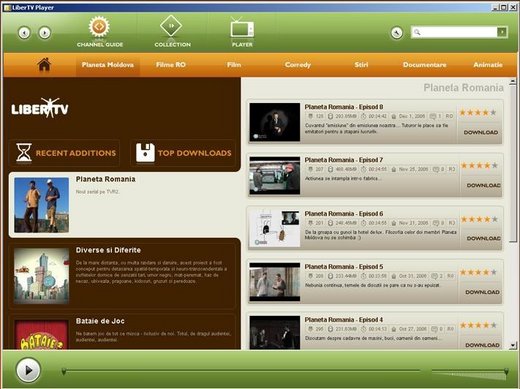Open Episod 7 video thumbnail
The width and height of the screenshot is (520, 389).
tap(275, 175)
